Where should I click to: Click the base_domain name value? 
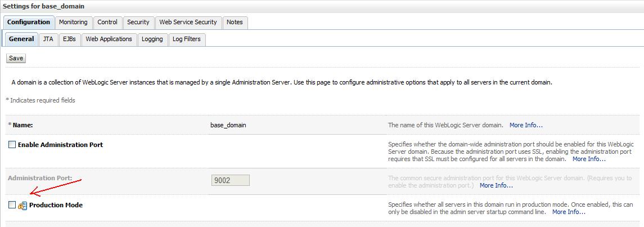(x=228, y=125)
